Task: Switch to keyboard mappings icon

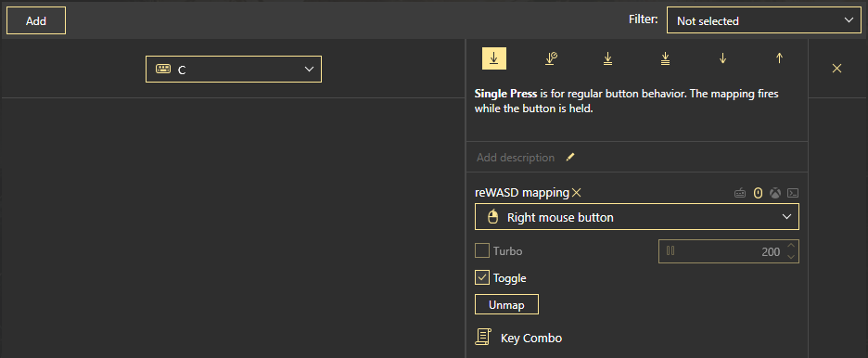Action: pyautogui.click(x=740, y=193)
